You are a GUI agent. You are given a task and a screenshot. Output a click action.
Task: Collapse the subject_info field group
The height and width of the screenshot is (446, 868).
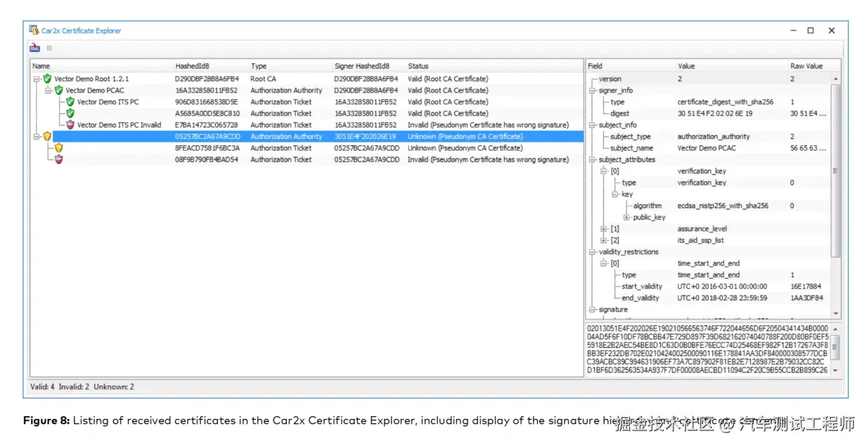tap(592, 125)
